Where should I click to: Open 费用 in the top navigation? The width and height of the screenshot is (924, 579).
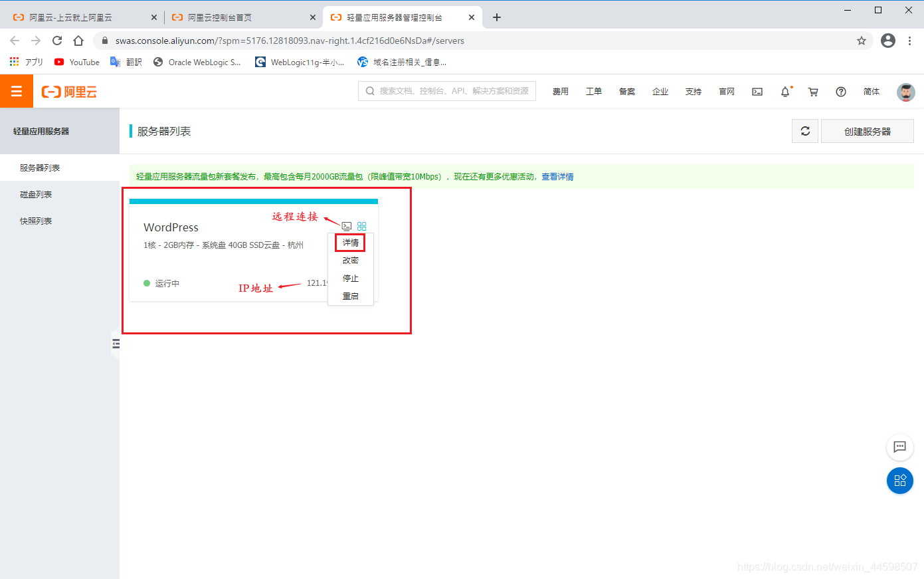561,92
